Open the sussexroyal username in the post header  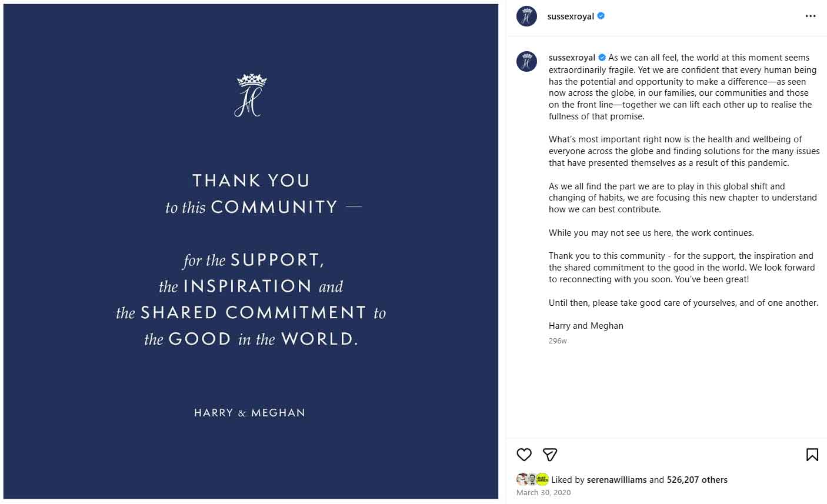point(570,16)
